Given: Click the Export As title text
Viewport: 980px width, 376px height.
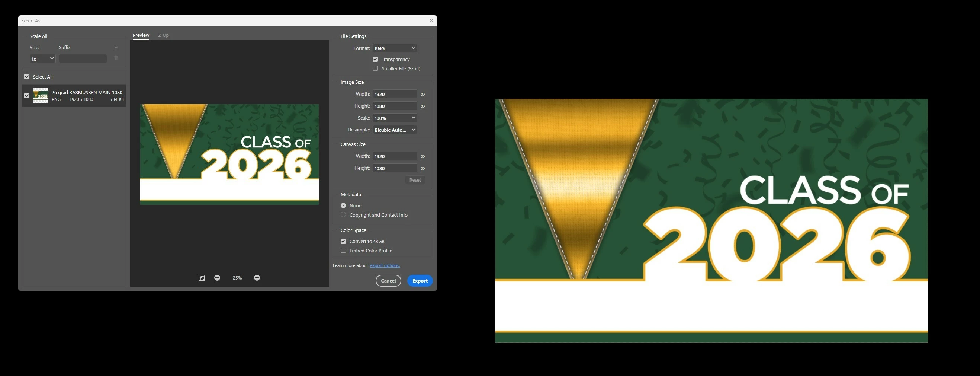Looking at the screenshot, I should click(30, 21).
